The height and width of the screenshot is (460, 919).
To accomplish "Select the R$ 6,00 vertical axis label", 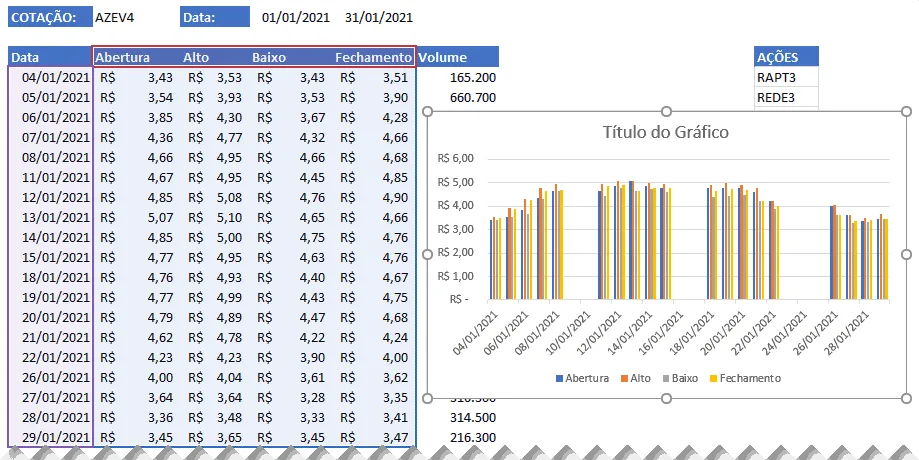I will (x=455, y=159).
